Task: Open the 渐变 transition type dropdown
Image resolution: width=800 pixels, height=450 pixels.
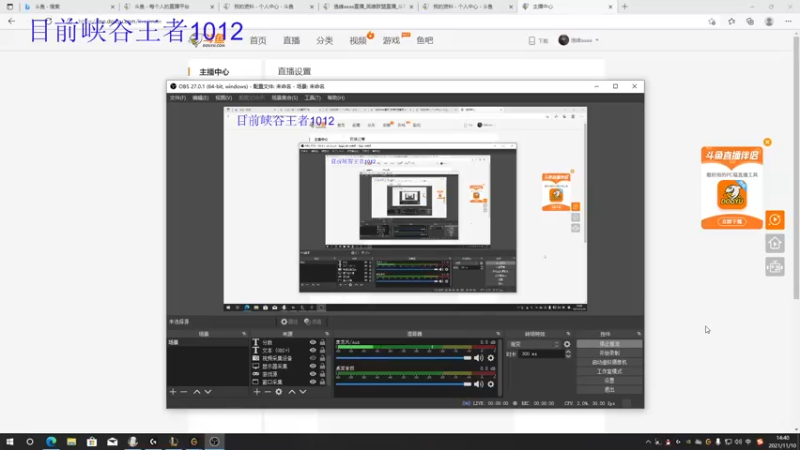Action: tap(534, 344)
